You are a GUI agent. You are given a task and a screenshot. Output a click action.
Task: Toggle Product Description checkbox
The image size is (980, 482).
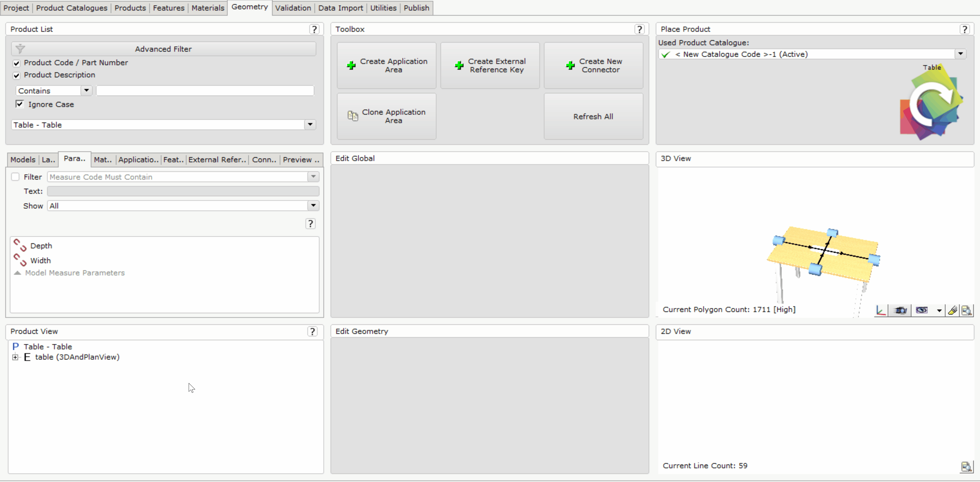tap(16, 75)
